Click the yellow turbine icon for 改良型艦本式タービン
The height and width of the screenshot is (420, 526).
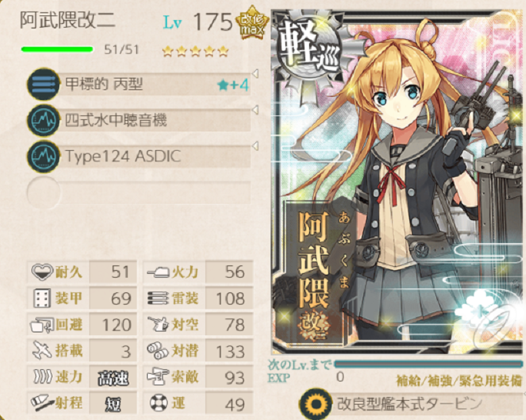click(315, 404)
